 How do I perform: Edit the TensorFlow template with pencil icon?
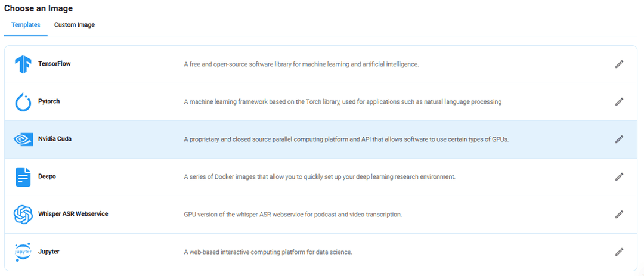(x=619, y=64)
